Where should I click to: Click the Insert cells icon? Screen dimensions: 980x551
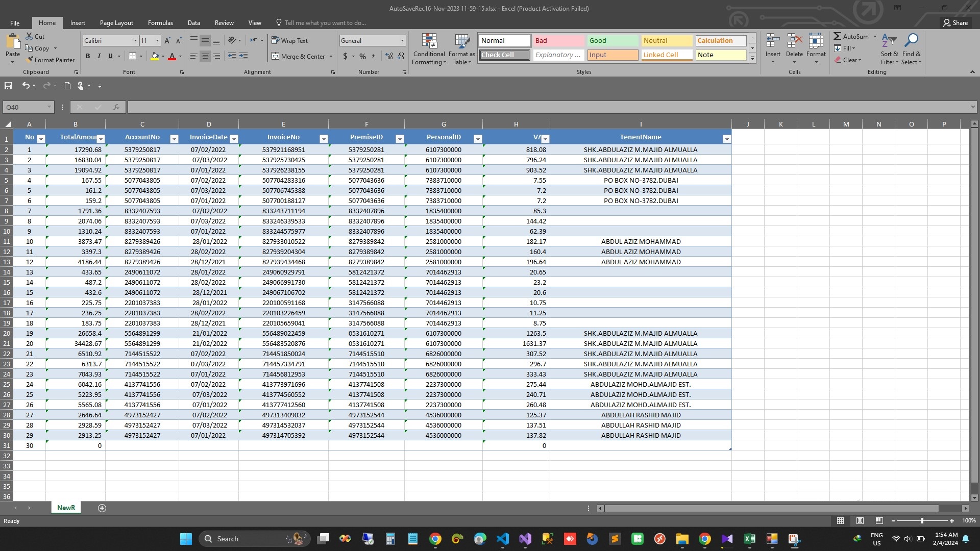pos(773,41)
